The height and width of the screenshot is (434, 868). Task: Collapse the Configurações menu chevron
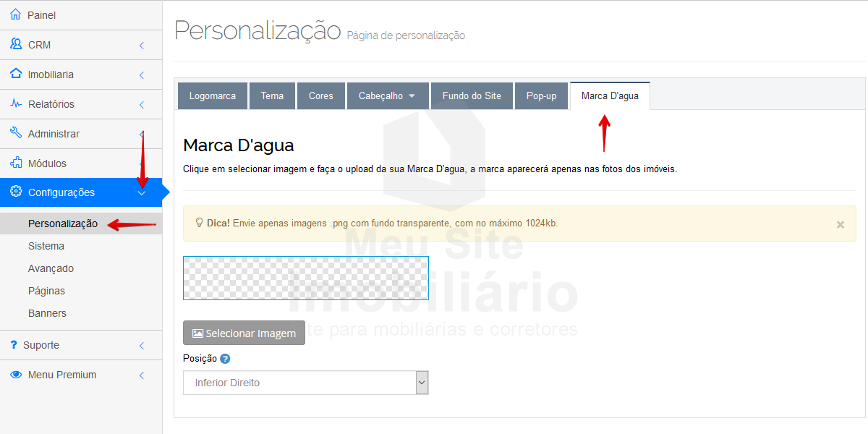[142, 193]
